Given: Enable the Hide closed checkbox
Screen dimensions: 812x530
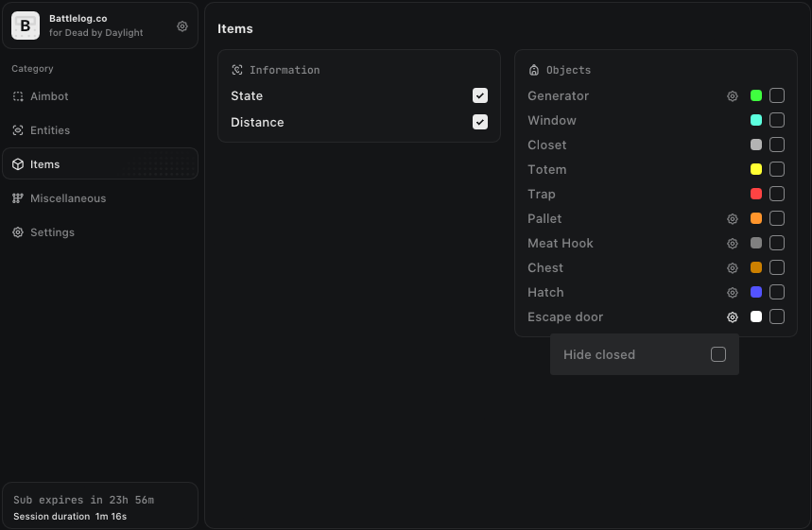Looking at the screenshot, I should click(718, 354).
